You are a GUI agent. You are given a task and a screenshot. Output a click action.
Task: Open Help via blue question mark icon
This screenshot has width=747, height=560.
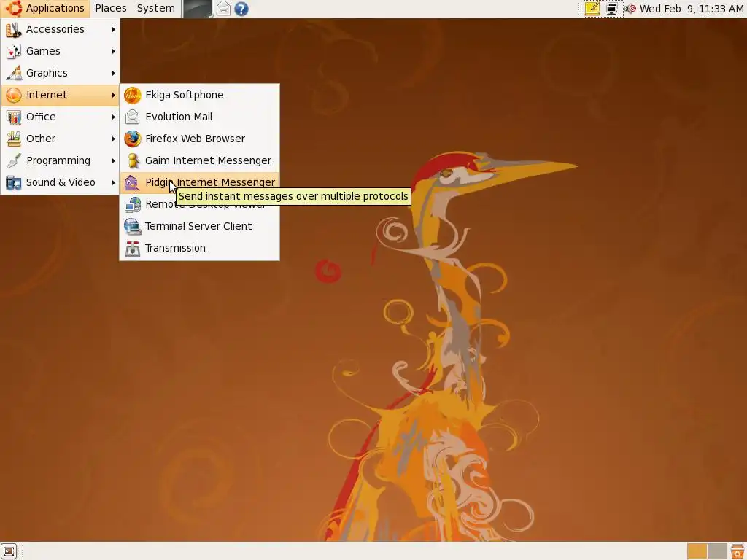click(x=241, y=9)
